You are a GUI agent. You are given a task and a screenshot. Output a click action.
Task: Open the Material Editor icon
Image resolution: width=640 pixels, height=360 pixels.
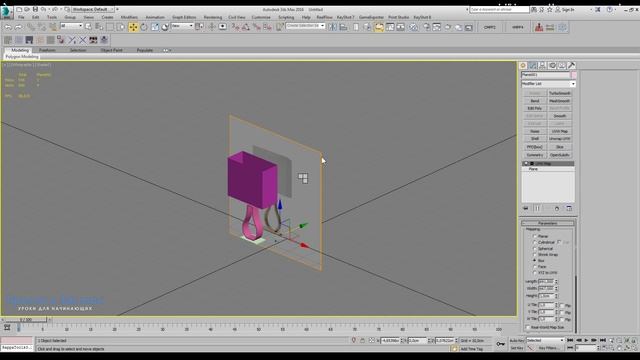coord(414,27)
